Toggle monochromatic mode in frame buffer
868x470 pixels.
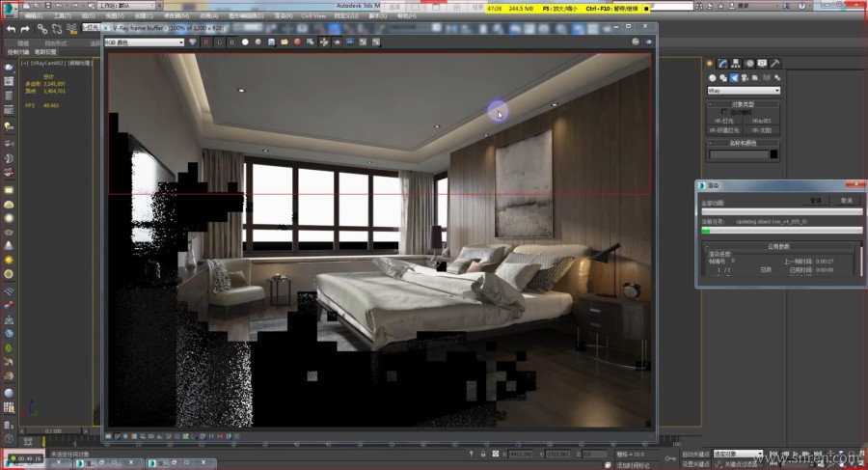(258, 42)
